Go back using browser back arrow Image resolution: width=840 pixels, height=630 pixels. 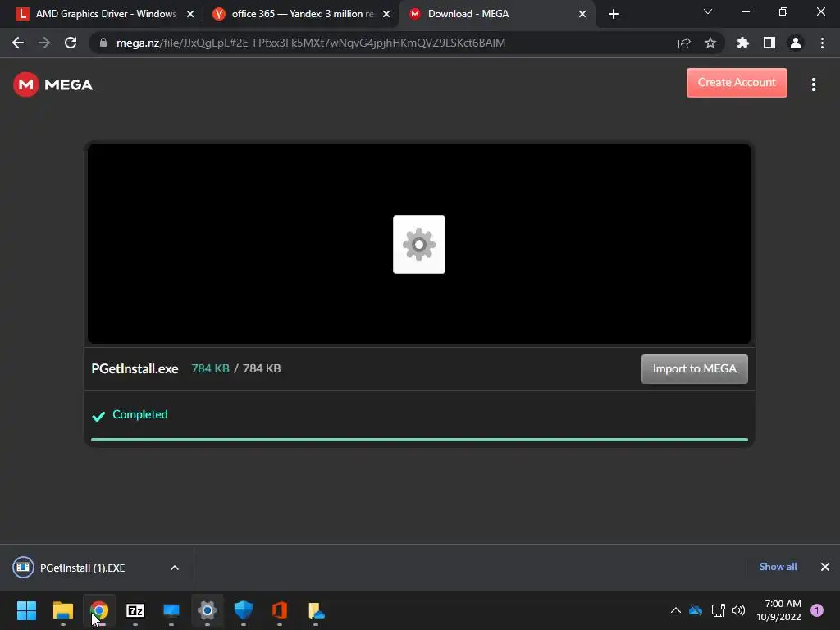click(18, 43)
